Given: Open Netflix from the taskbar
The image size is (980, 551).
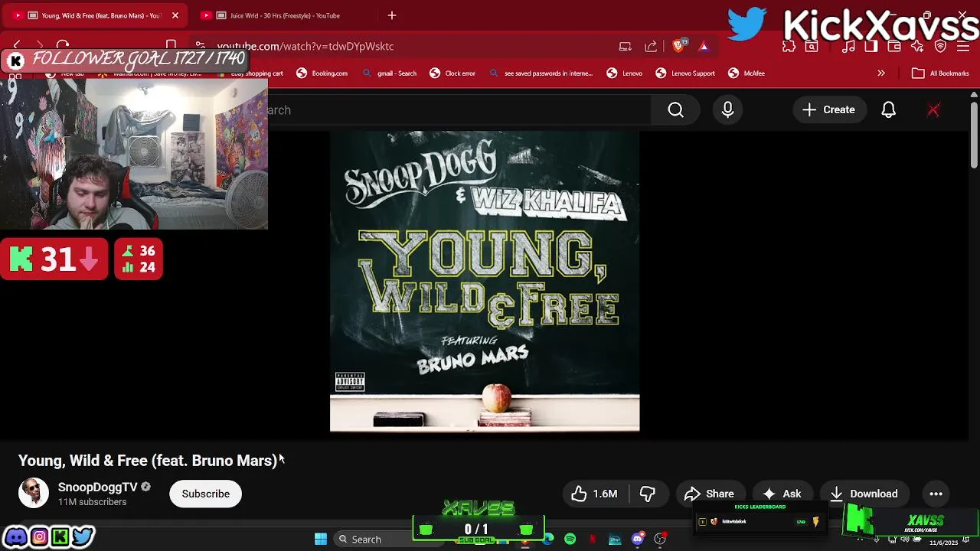Looking at the screenshot, I should click(x=593, y=540).
